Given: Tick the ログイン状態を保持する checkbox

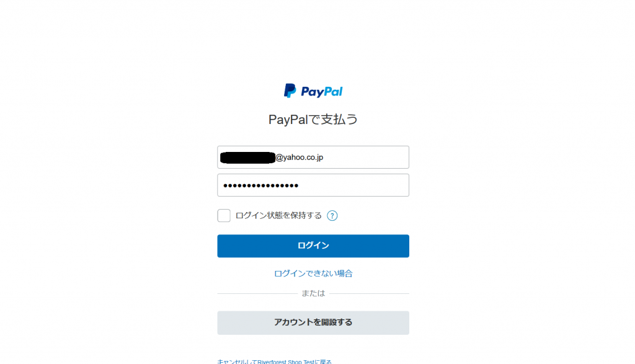Looking at the screenshot, I should 224,215.
